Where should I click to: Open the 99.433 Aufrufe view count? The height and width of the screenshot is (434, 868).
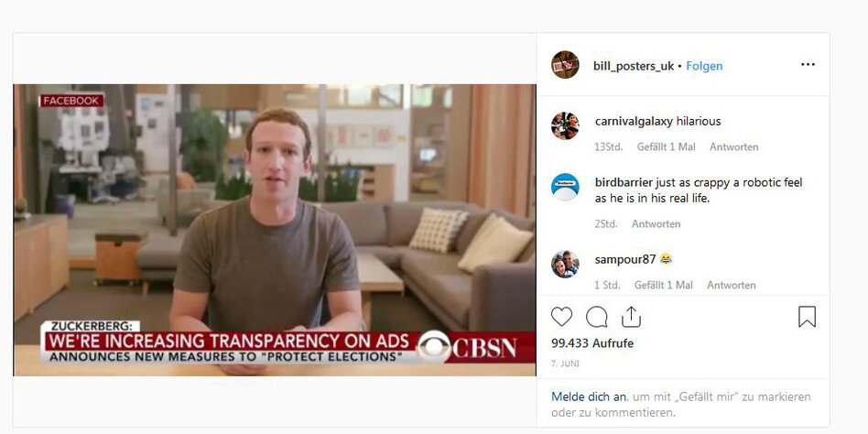[592, 343]
